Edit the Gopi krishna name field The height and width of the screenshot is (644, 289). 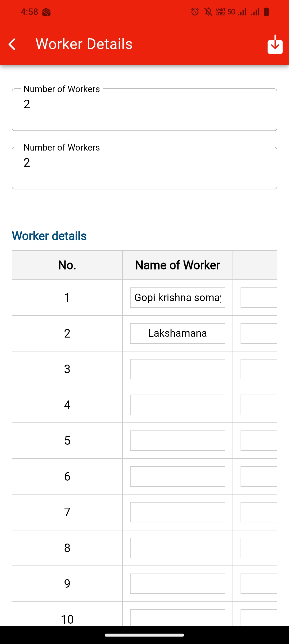[177, 298]
